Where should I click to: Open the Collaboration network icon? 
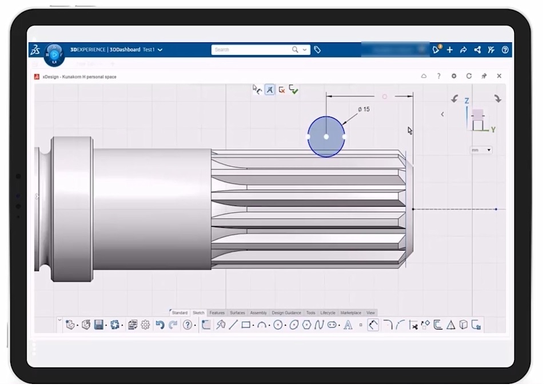click(x=477, y=50)
